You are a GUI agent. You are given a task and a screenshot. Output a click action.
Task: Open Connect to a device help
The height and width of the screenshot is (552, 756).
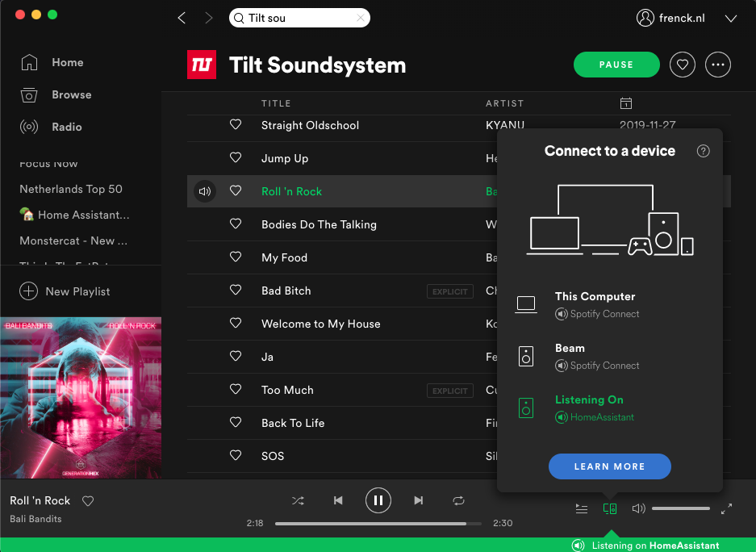pyautogui.click(x=703, y=150)
